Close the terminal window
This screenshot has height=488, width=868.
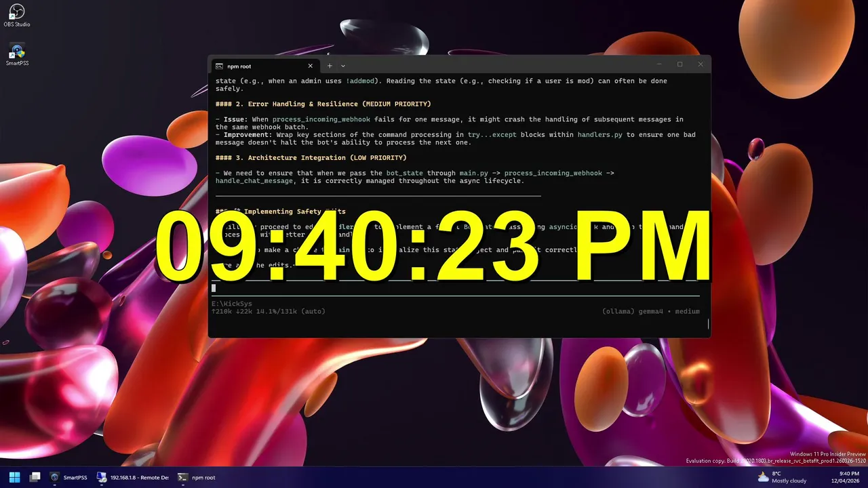(701, 64)
